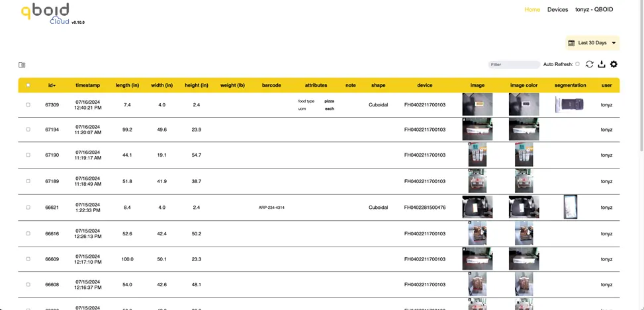Click the attributes column header
Image resolution: width=644 pixels, height=310 pixels.
point(316,85)
